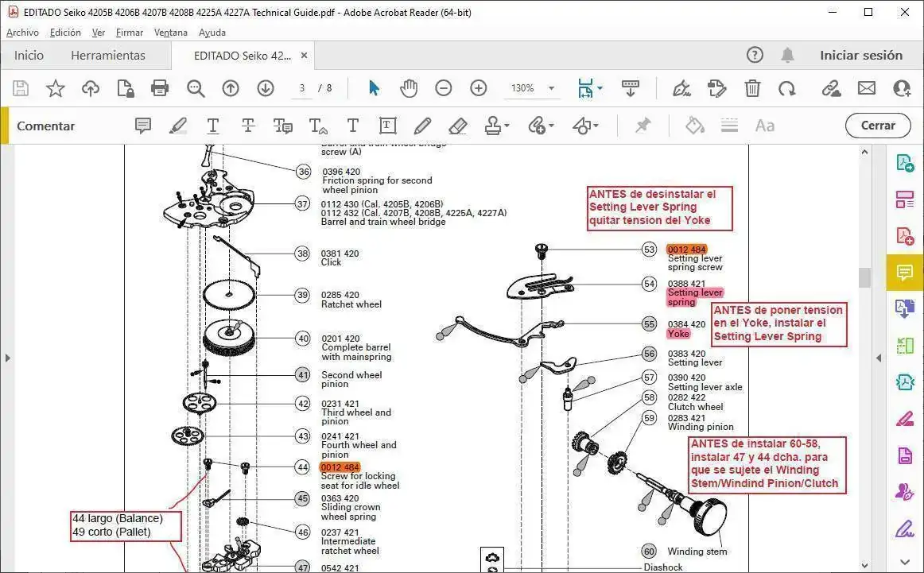Switch to the Herramientas tab
This screenshot has width=924, height=573.
click(108, 56)
